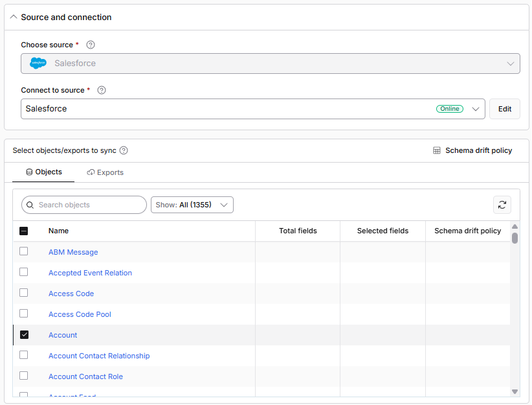Click the Search objects field

(83, 205)
